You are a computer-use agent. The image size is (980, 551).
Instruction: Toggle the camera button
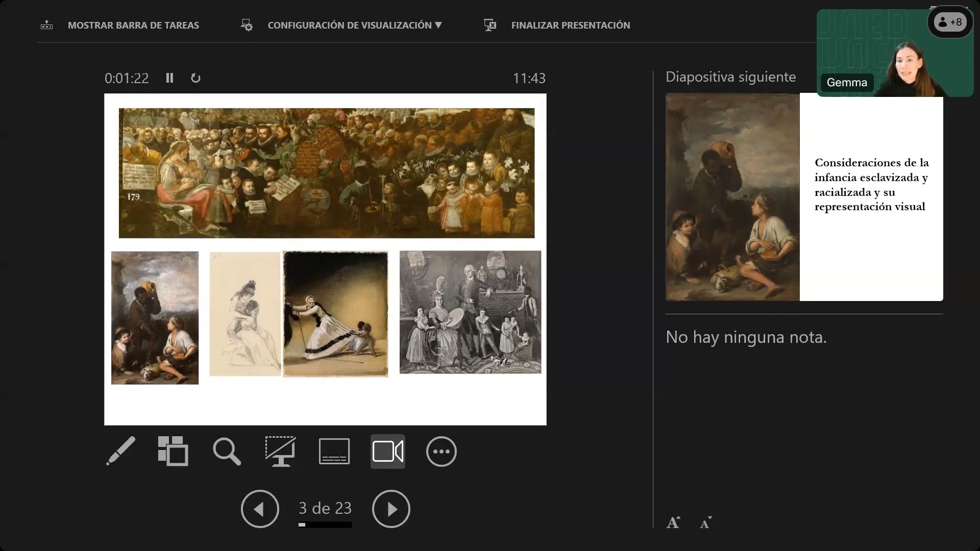point(388,451)
